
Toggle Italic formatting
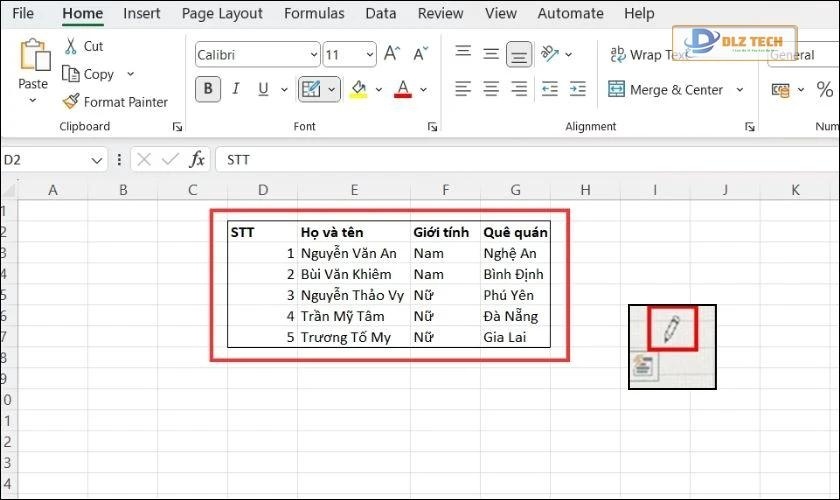(235, 88)
